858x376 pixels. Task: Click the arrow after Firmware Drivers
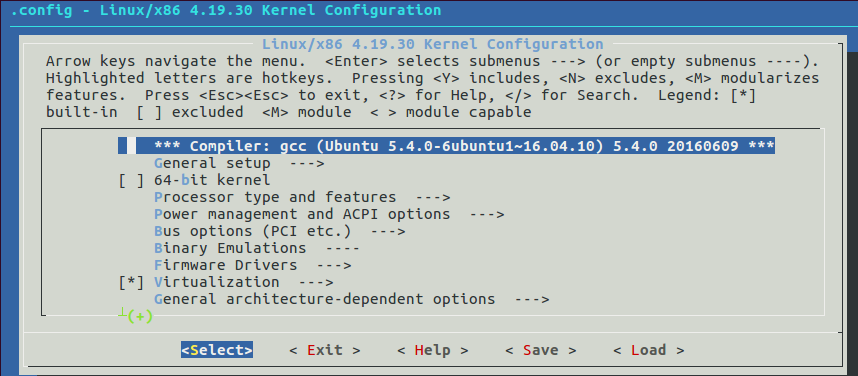(334, 265)
